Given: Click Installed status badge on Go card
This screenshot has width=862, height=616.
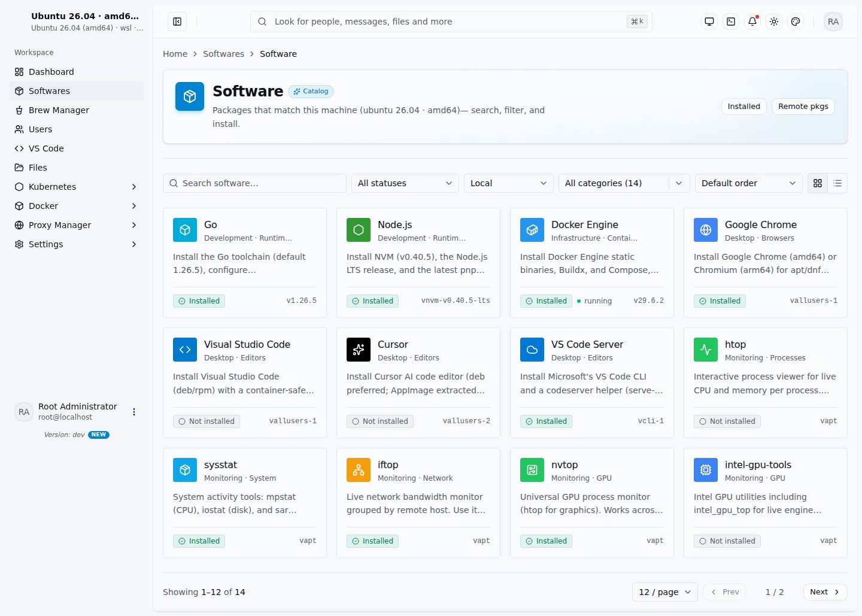Looking at the screenshot, I should (199, 301).
